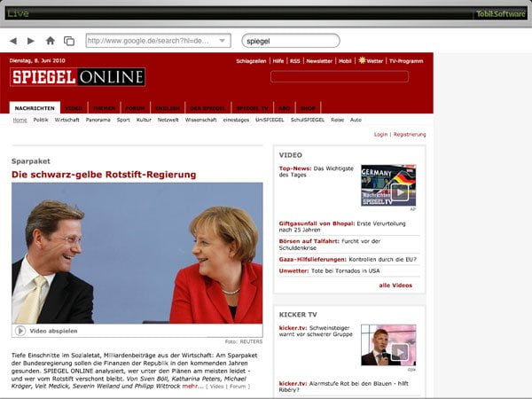The height and width of the screenshot is (399, 532).
Task: Open the Netzwelt section
Action: [x=168, y=120]
